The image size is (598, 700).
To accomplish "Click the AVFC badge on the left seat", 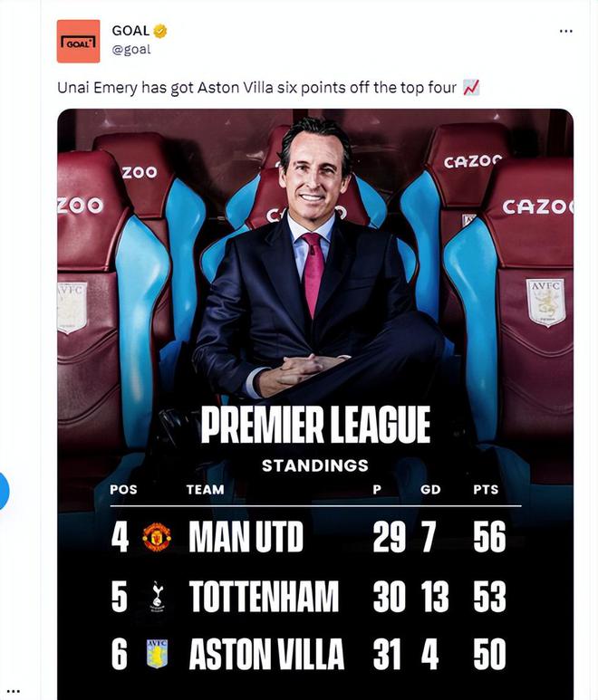I will click(72, 307).
